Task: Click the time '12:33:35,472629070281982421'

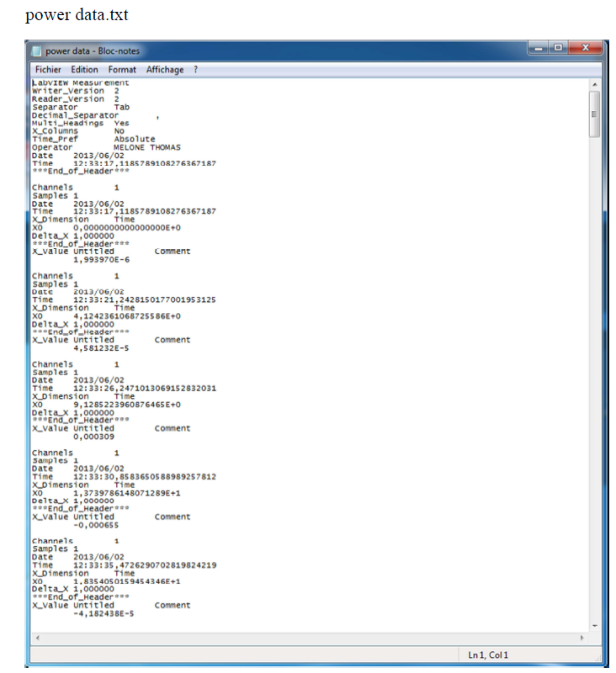Action: click(x=145, y=565)
